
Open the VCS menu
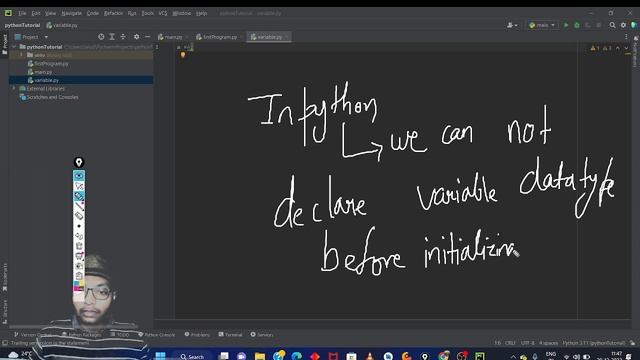[163, 13]
